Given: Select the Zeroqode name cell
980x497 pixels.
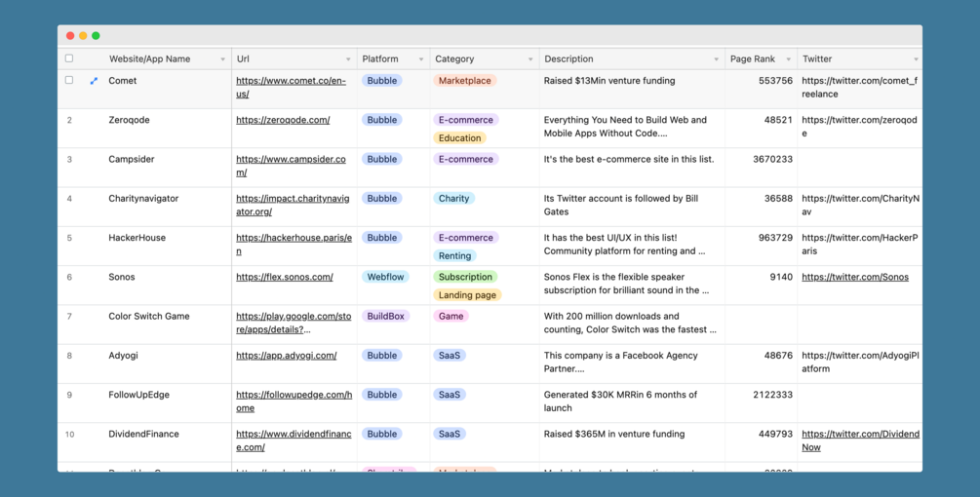Looking at the screenshot, I should pyautogui.click(x=129, y=120).
